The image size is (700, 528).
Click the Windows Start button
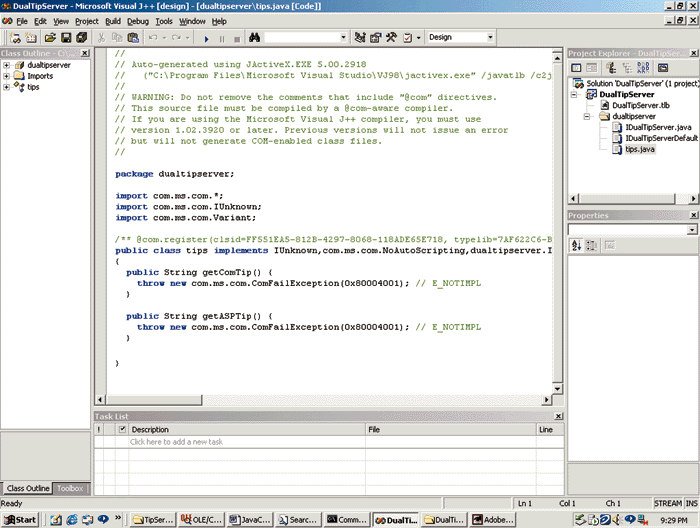pos(20,520)
